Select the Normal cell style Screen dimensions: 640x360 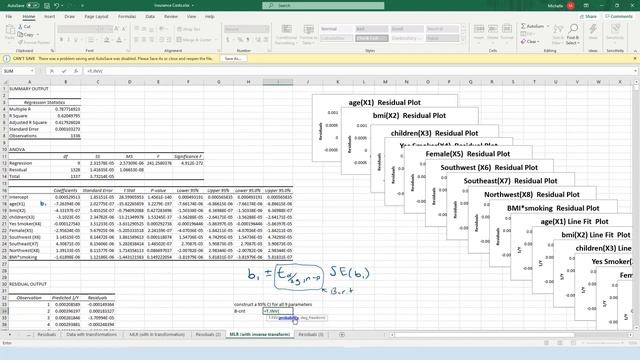click(337, 29)
